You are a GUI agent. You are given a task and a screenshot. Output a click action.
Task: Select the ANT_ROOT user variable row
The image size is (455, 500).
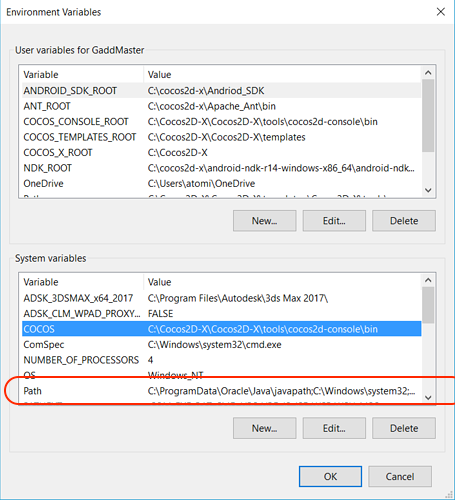tap(221, 106)
